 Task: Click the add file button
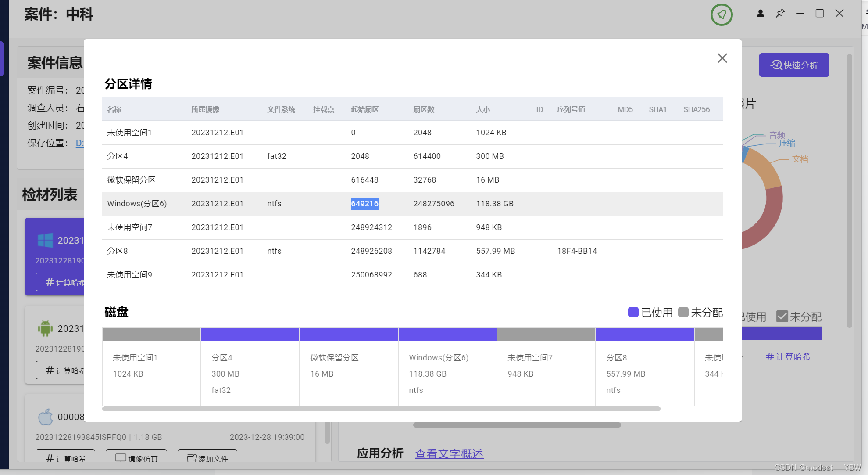(207, 458)
